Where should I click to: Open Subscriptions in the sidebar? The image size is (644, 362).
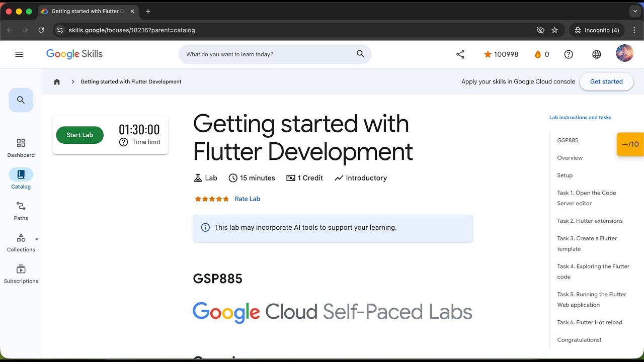coord(21,274)
